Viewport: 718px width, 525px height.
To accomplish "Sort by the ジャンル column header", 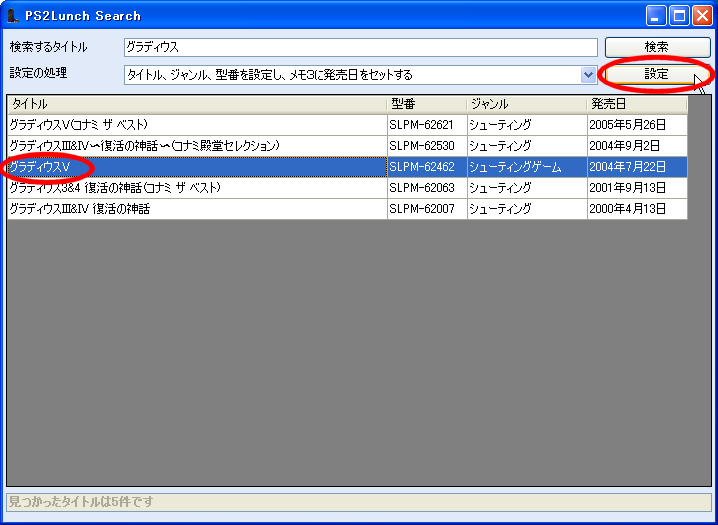I will click(527, 104).
